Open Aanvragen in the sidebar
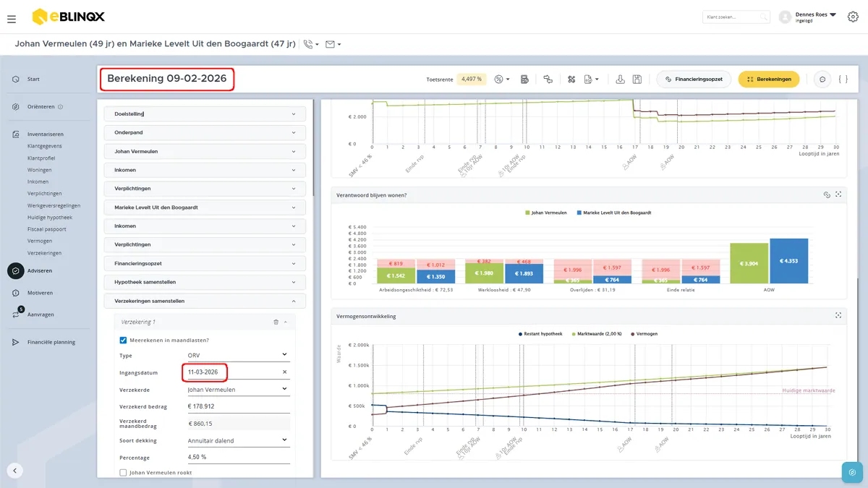Image resolution: width=868 pixels, height=488 pixels. (x=41, y=314)
